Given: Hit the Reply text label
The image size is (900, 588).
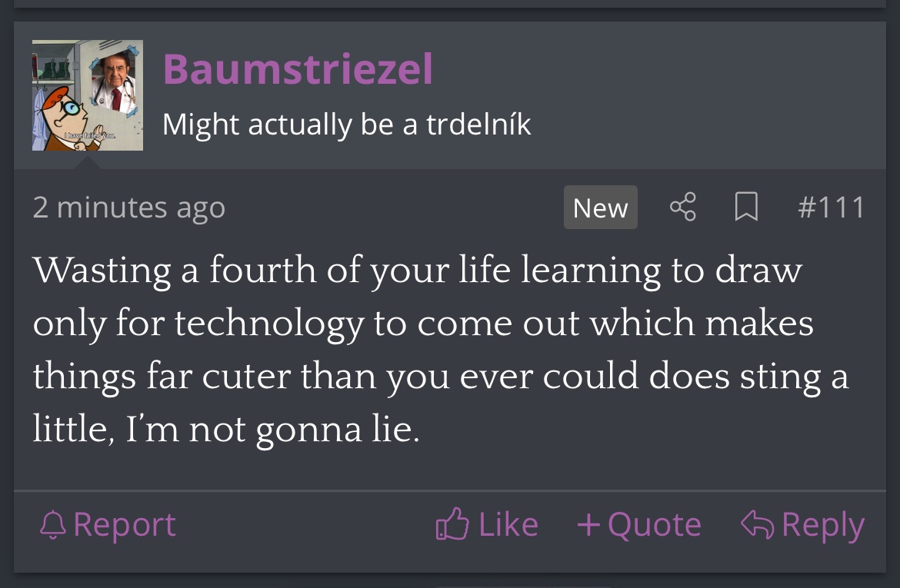Looking at the screenshot, I should click(823, 525).
